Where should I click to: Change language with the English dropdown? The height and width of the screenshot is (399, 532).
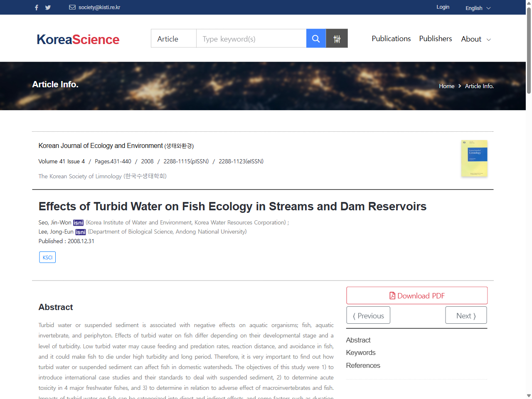477,8
